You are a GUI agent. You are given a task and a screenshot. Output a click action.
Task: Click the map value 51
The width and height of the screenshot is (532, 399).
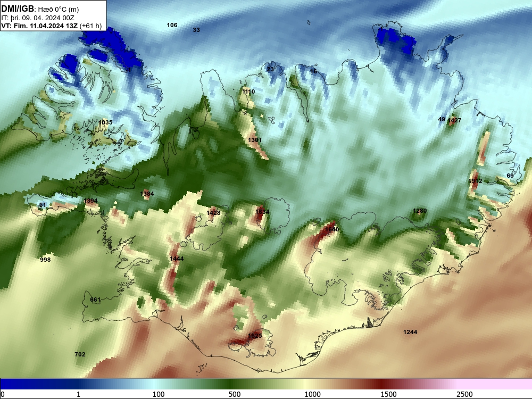click(x=43, y=205)
